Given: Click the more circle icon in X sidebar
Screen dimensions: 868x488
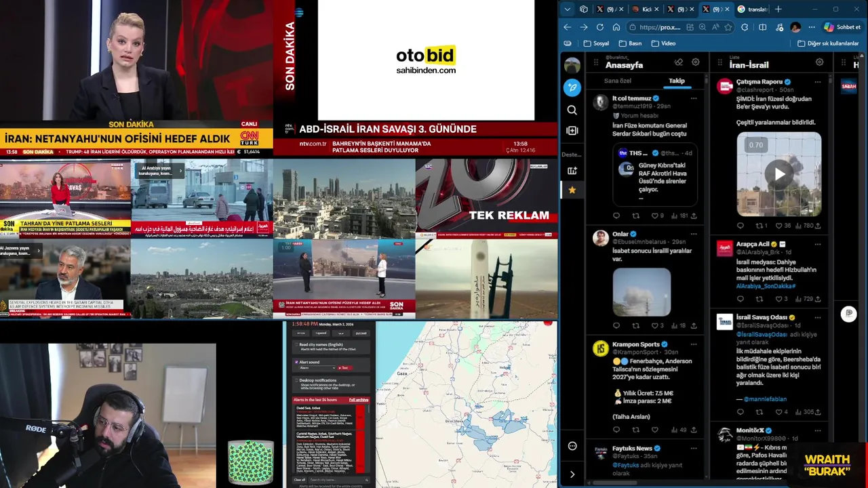Looking at the screenshot, I should 572,446.
